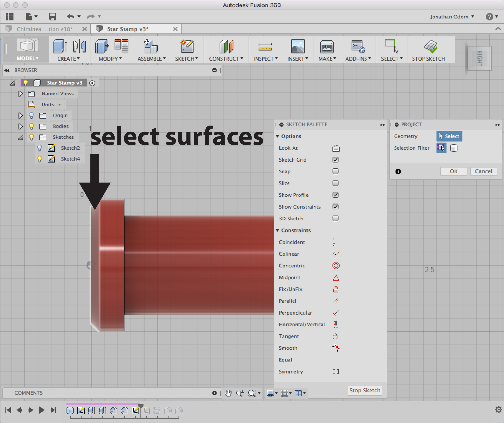The image size is (504, 423).
Task: Open the INSERT menu in the toolbar
Action: click(298, 58)
